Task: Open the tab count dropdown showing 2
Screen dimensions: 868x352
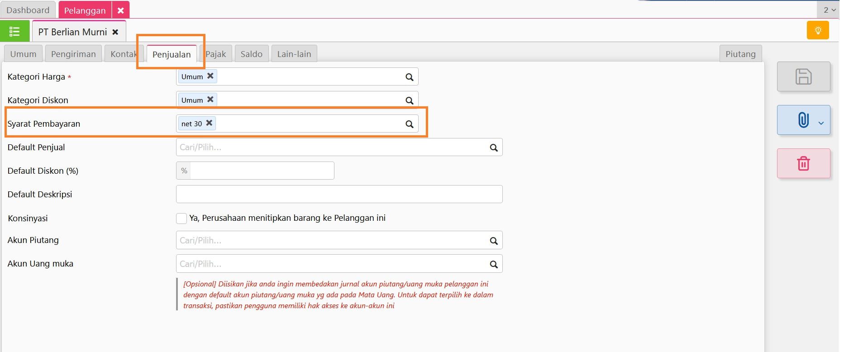Action: coord(829,10)
